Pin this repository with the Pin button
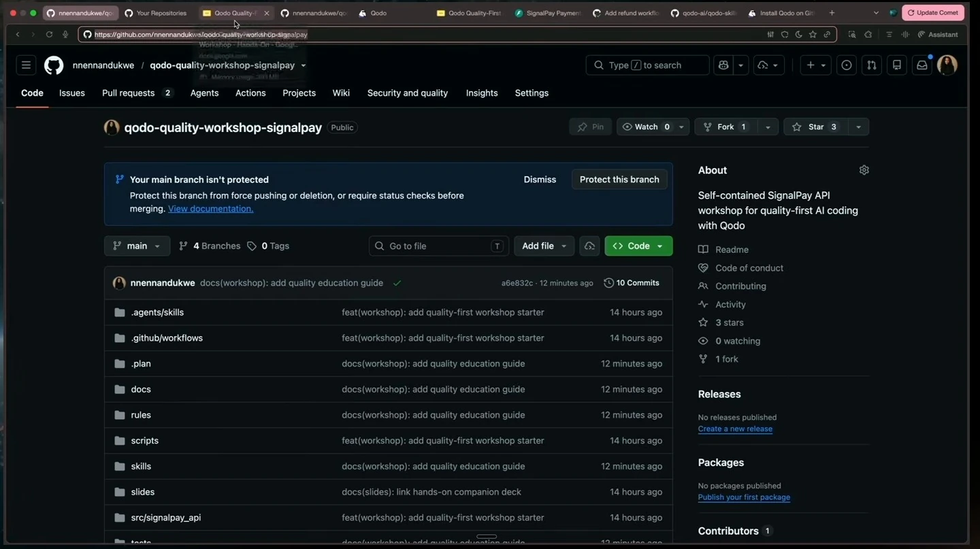 coord(591,127)
